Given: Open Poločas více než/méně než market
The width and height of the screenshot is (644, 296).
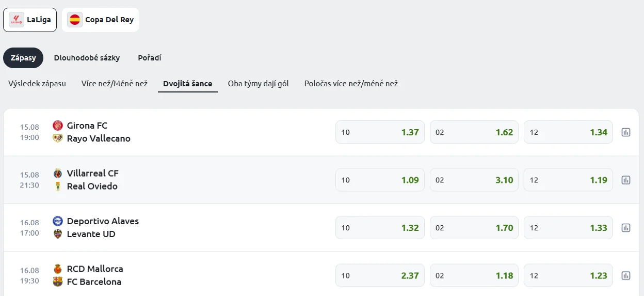Looking at the screenshot, I should (351, 84).
